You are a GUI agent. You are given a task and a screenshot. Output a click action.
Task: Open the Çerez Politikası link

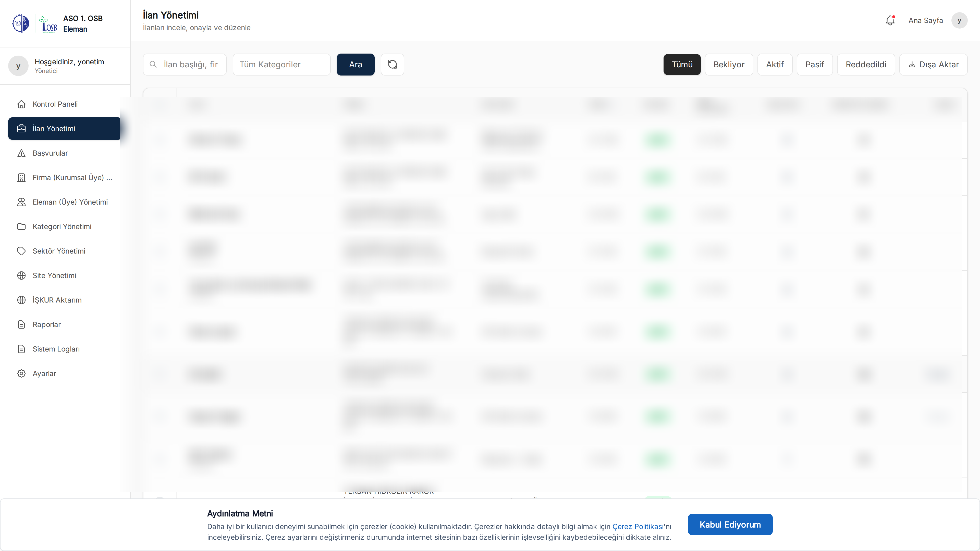click(638, 527)
